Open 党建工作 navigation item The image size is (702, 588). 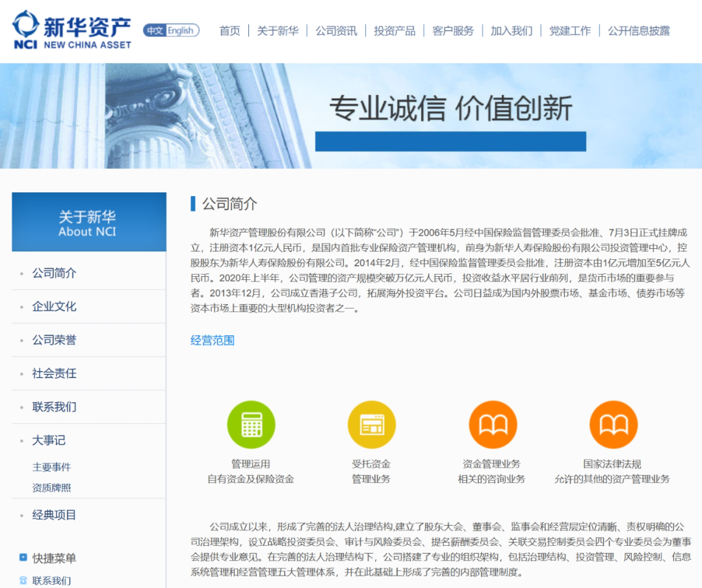pyautogui.click(x=570, y=31)
